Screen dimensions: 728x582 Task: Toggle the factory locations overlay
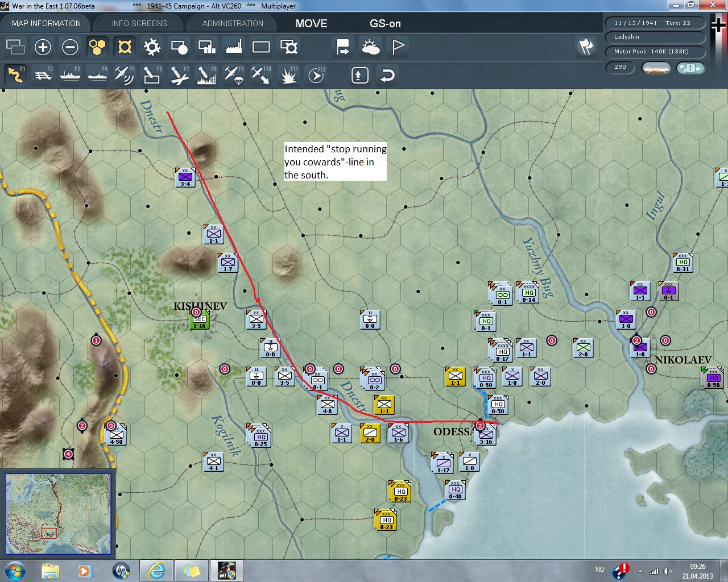click(x=234, y=47)
